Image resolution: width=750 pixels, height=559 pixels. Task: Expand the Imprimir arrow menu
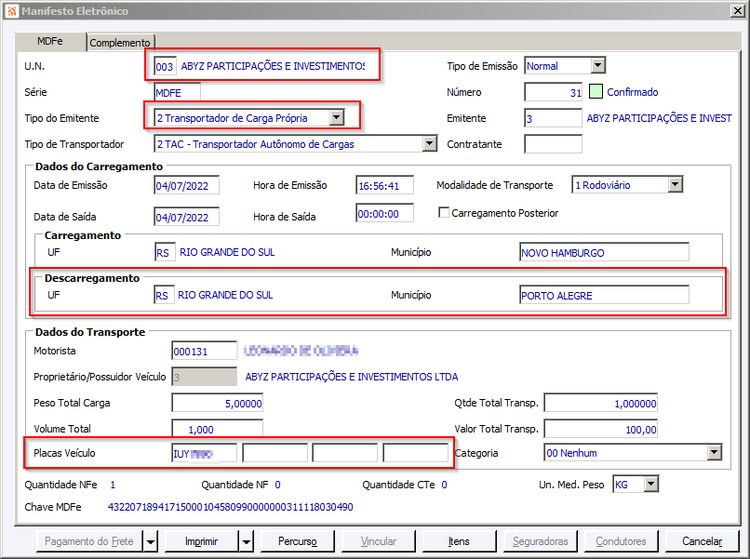click(246, 541)
